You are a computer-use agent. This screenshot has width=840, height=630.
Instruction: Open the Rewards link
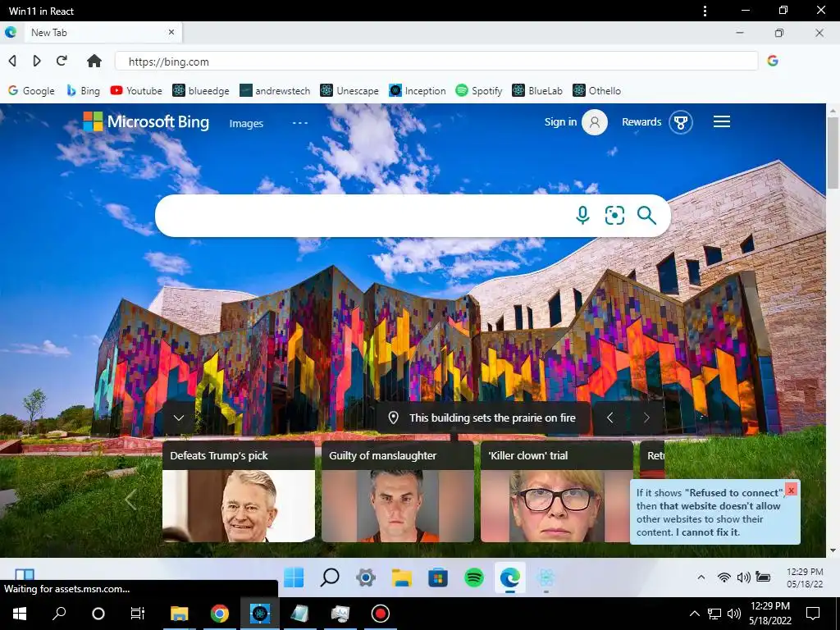641,121
